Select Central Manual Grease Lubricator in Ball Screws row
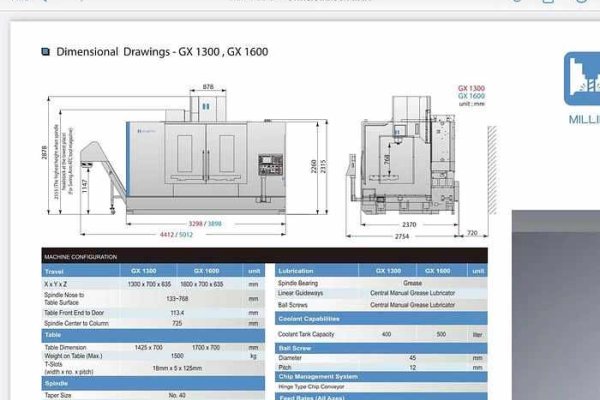The height and width of the screenshot is (400, 600). pyautogui.click(x=412, y=305)
